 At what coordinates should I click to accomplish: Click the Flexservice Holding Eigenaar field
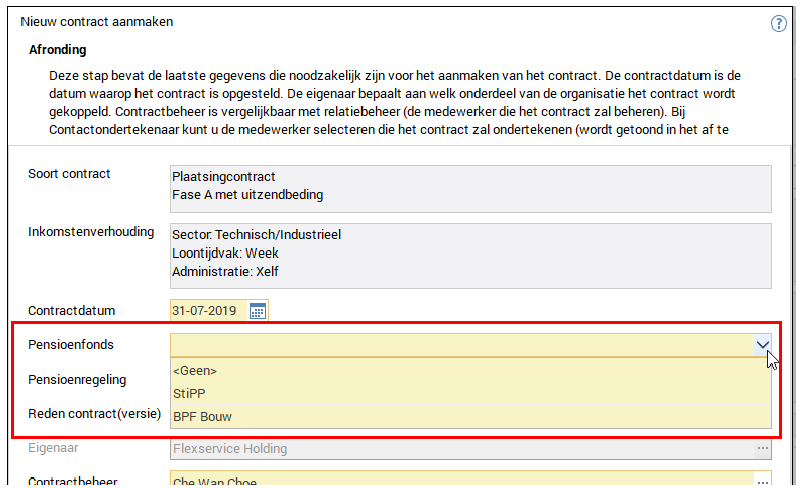(460, 449)
